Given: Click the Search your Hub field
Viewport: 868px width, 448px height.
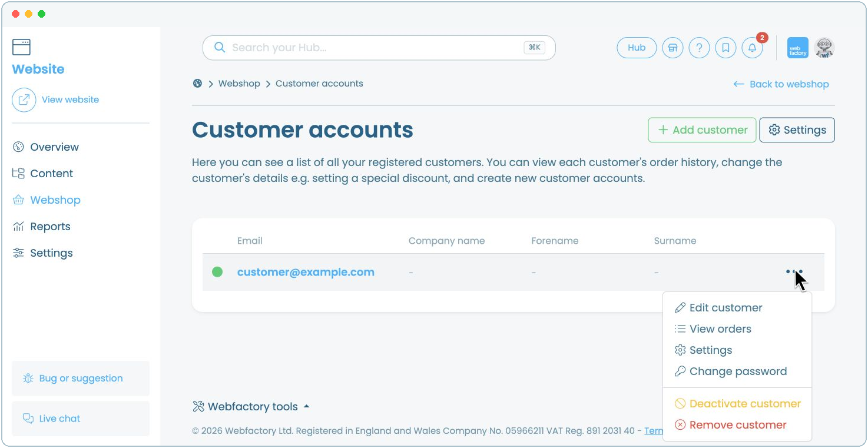Looking at the screenshot, I should (x=379, y=48).
